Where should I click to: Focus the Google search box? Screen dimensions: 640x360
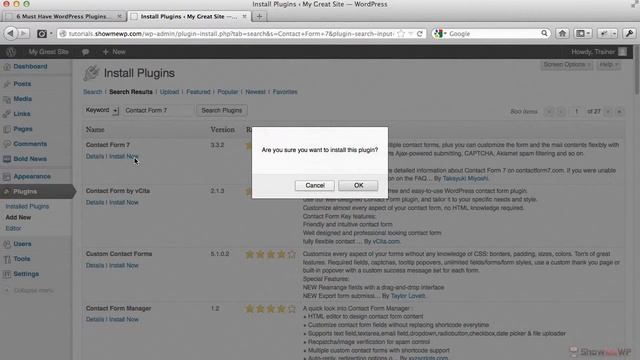(x=494, y=33)
